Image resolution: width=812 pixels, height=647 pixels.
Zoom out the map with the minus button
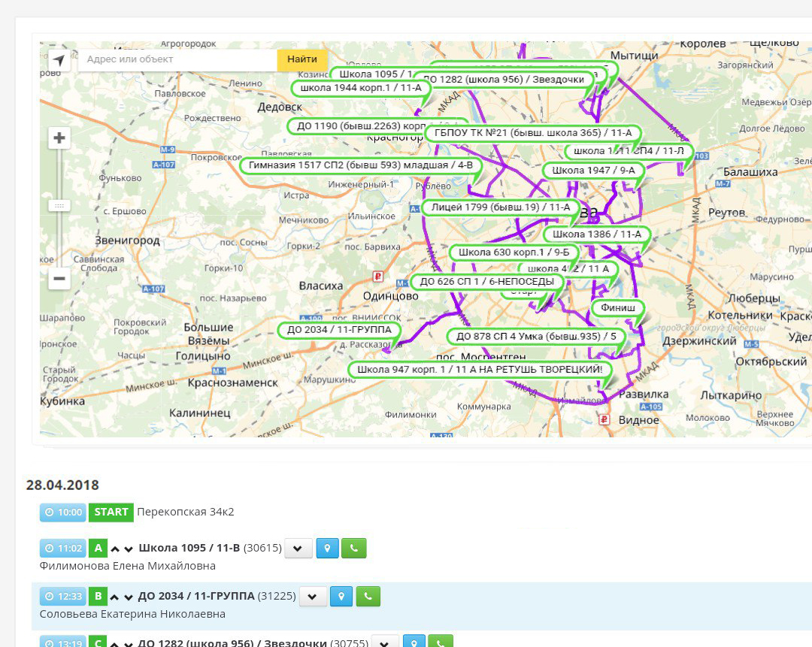point(59,279)
